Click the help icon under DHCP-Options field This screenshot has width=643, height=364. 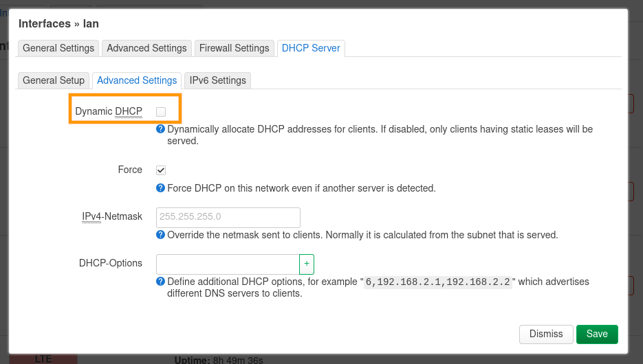(x=160, y=282)
